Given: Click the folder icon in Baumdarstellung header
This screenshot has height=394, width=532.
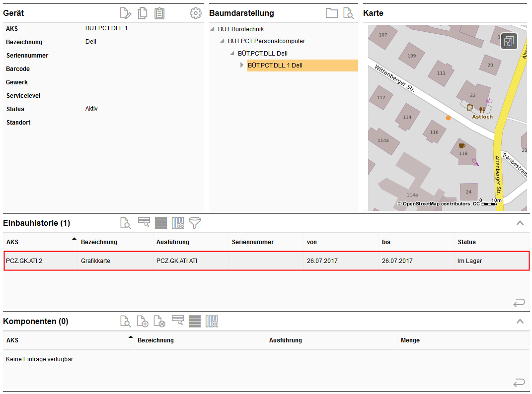Looking at the screenshot, I should coord(332,13).
